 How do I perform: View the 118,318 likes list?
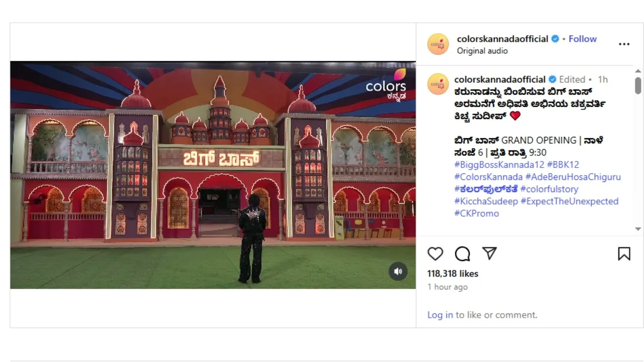click(452, 274)
